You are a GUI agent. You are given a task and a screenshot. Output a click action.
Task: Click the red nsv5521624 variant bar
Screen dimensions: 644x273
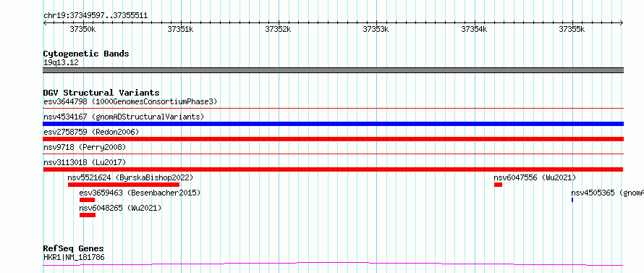124,185
